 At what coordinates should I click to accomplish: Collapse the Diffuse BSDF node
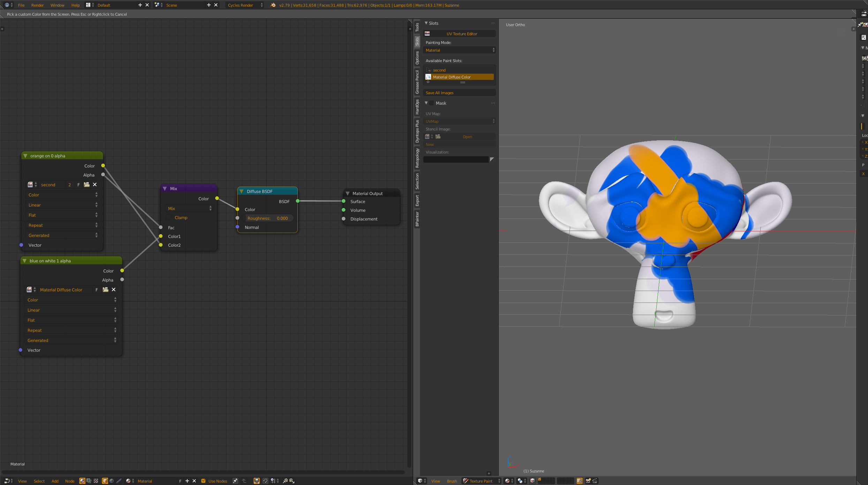241,191
